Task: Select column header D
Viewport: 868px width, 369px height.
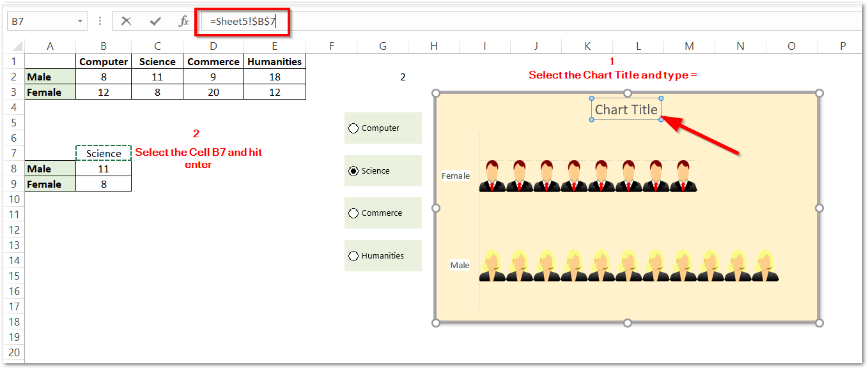Action: (213, 45)
